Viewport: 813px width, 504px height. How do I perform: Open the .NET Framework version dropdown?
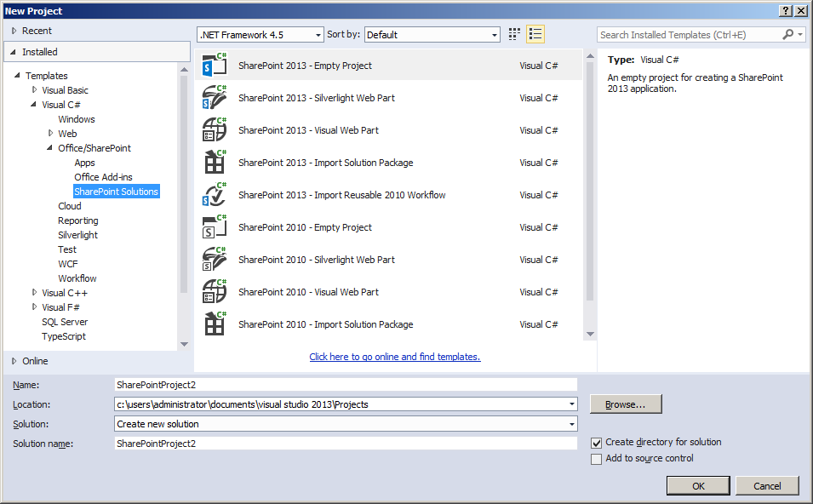pyautogui.click(x=318, y=35)
